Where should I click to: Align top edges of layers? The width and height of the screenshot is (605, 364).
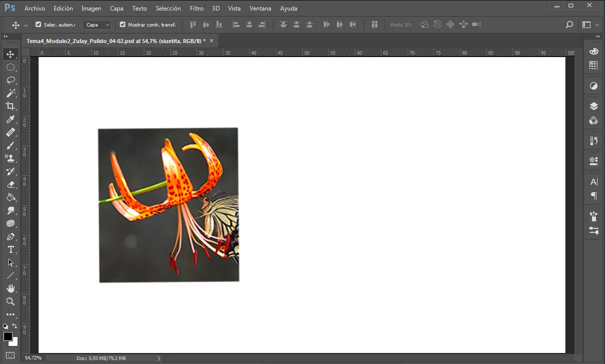[x=193, y=25]
